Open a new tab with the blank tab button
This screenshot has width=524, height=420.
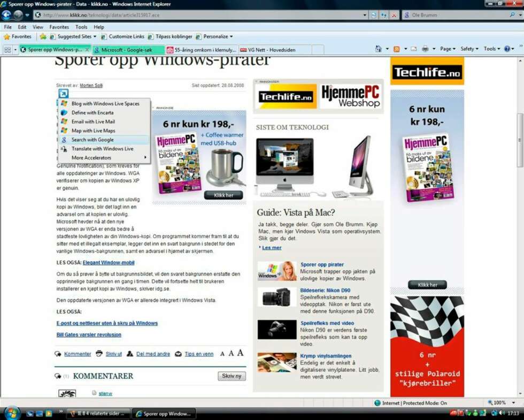318,50
